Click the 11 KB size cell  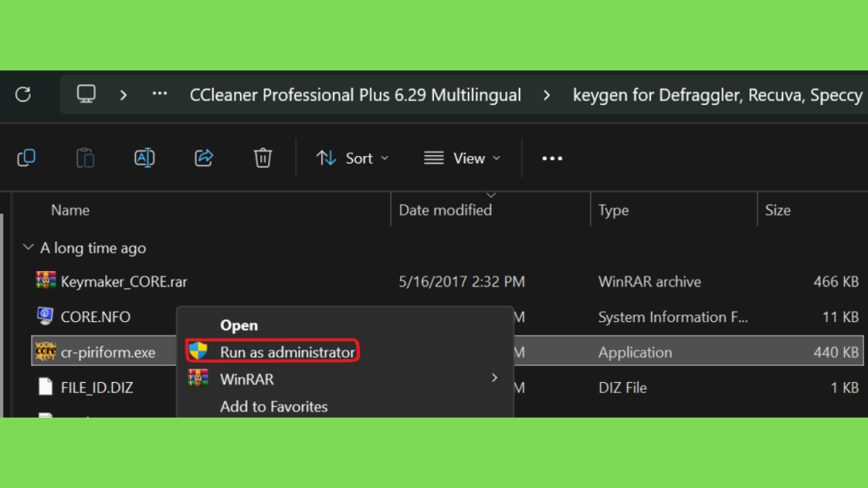(840, 317)
